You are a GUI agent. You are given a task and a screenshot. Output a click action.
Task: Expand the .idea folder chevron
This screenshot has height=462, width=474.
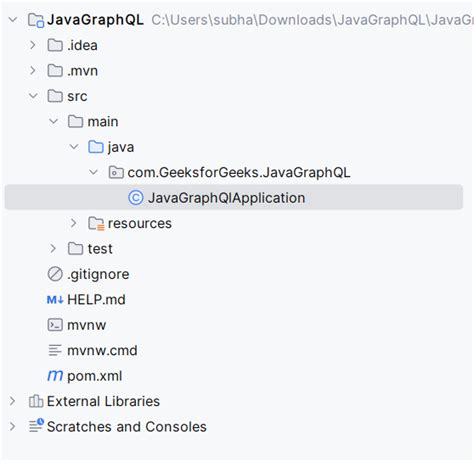(33, 45)
